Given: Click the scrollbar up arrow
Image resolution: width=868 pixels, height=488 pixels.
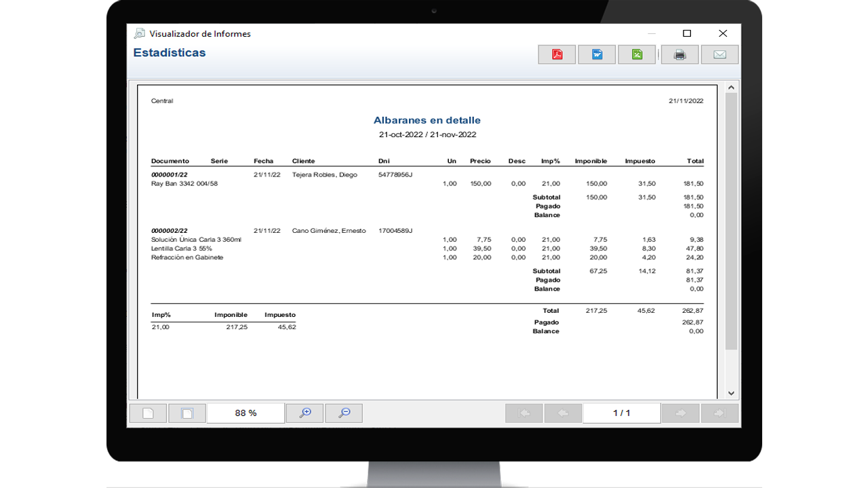Looking at the screenshot, I should click(731, 88).
